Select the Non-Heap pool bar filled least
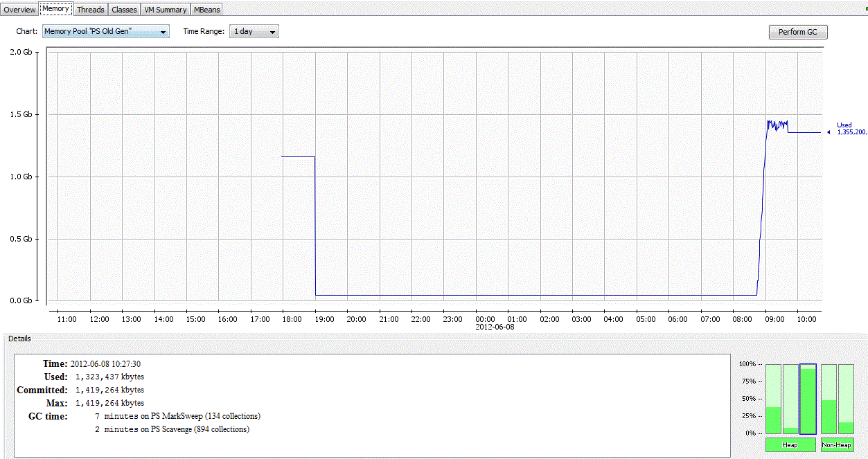 coord(846,399)
